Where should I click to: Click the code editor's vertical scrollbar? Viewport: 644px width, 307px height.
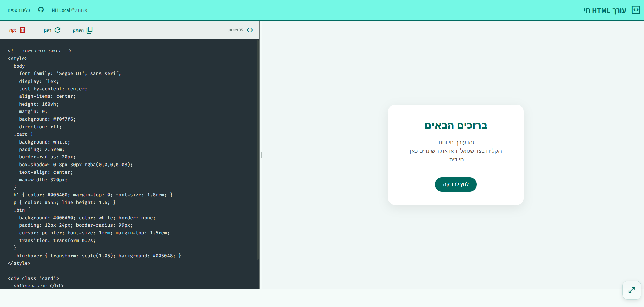click(x=258, y=149)
